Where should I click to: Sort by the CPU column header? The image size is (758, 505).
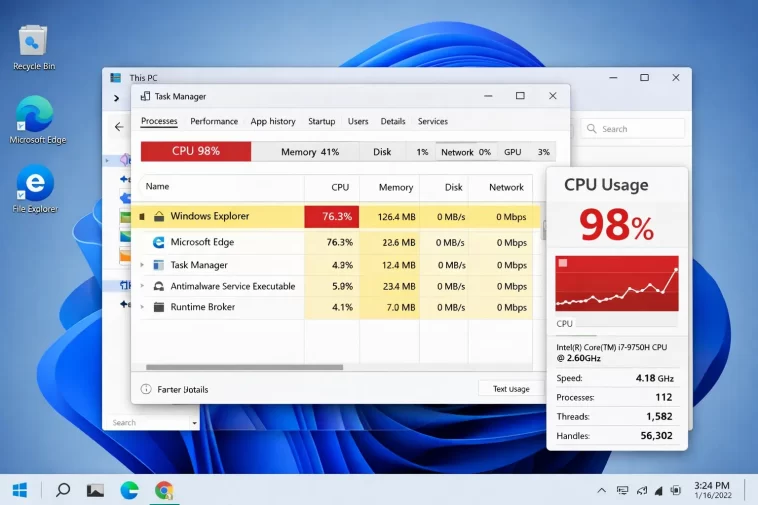(332, 188)
